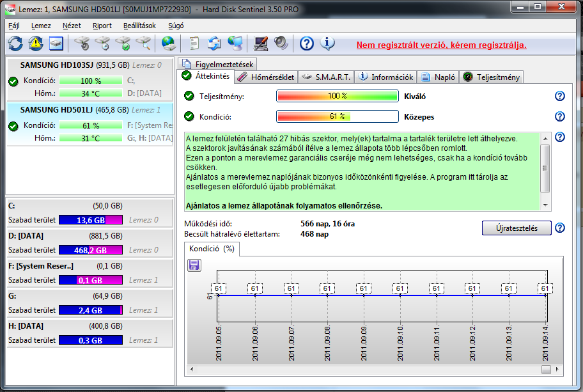Click the yellow warning triangle toolbar icon

pos(36,43)
